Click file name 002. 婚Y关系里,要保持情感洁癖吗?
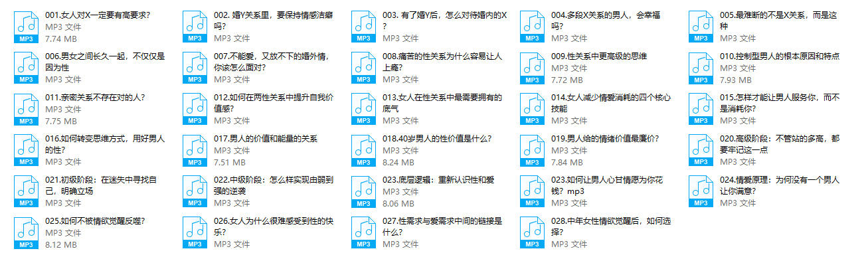The height and width of the screenshot is (265, 868). pyautogui.click(x=274, y=21)
